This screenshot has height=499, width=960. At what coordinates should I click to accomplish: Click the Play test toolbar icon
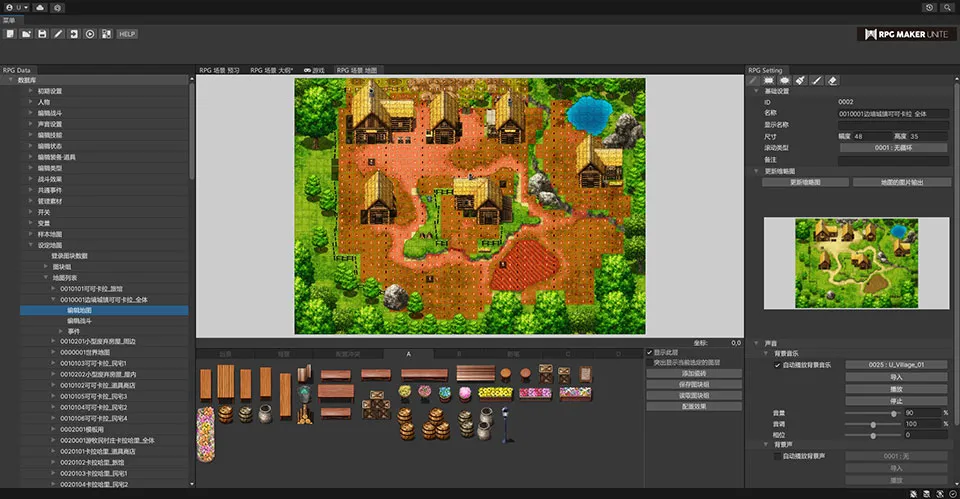pos(90,34)
